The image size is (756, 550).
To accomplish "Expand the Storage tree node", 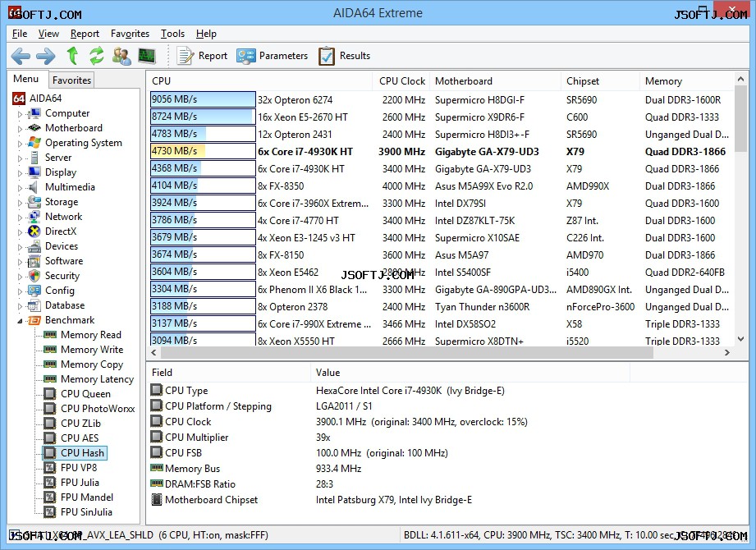I will [20, 203].
